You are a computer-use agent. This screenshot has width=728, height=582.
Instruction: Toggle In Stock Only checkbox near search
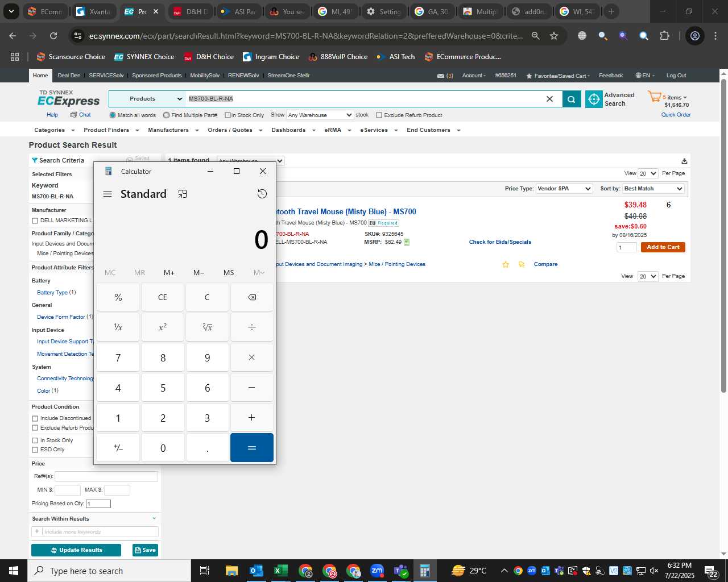[x=227, y=115]
